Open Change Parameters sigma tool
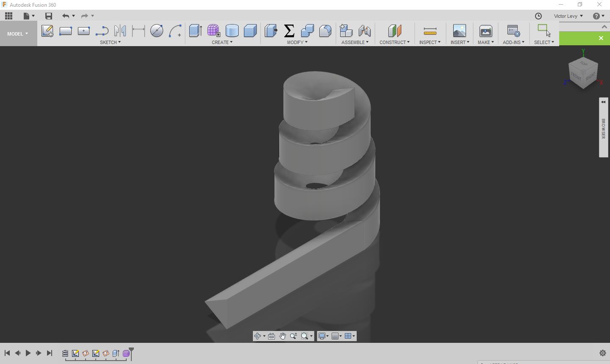Viewport: 610px width, 364px height. coord(289,30)
